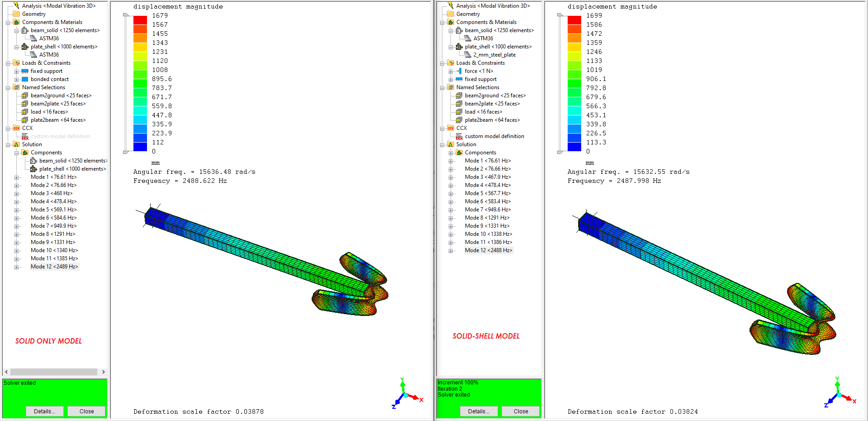This screenshot has height=421, width=868.
Task: Click the fixed support icon in the solid-shell model
Action: [x=459, y=79]
